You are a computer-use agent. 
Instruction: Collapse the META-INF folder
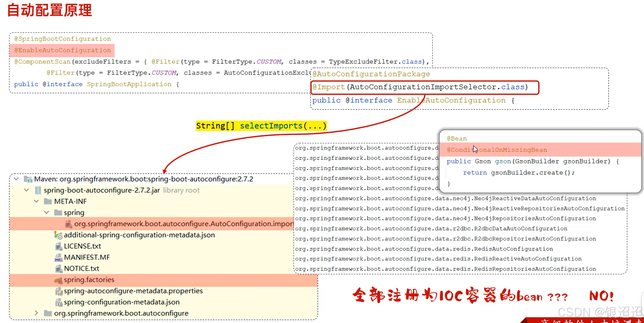tap(36, 201)
